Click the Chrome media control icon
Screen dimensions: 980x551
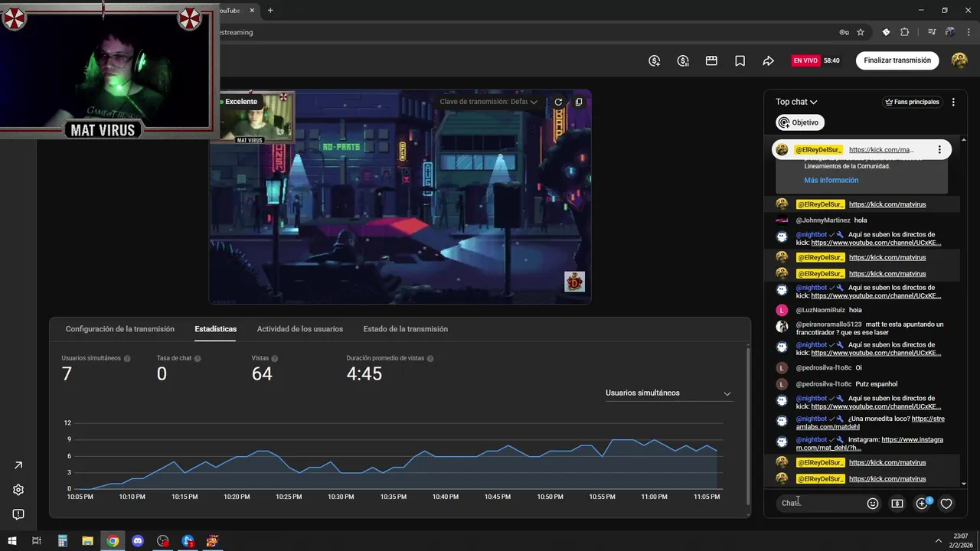pyautogui.click(x=932, y=32)
